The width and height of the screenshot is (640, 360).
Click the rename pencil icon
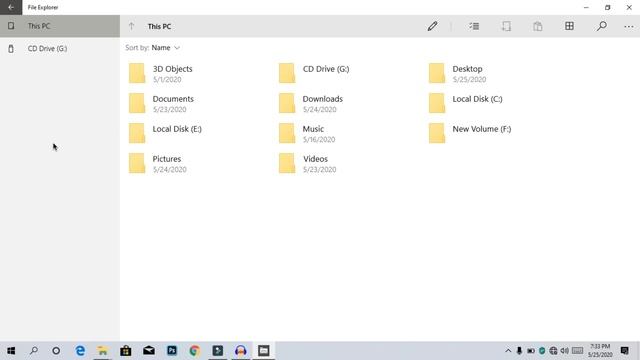click(x=432, y=26)
